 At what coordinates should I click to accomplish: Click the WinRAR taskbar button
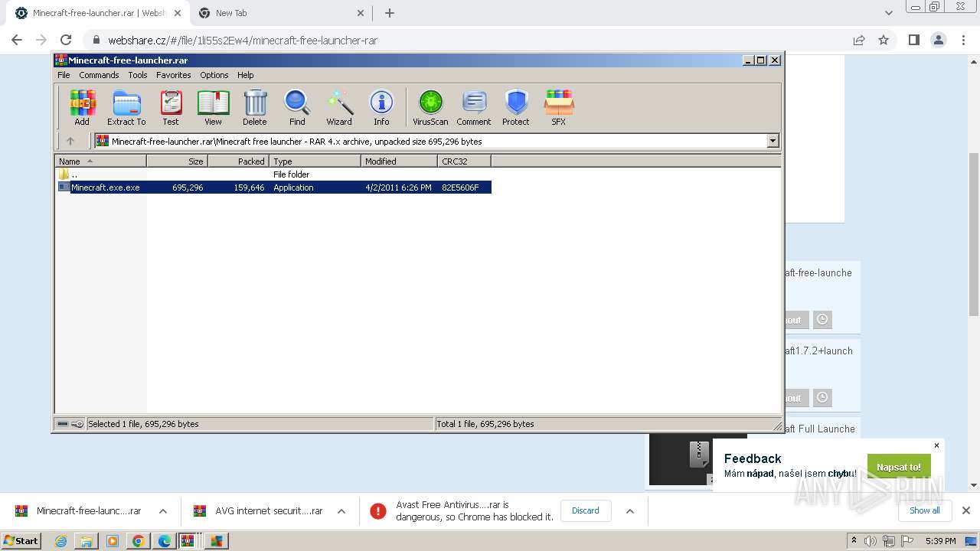pos(188,541)
